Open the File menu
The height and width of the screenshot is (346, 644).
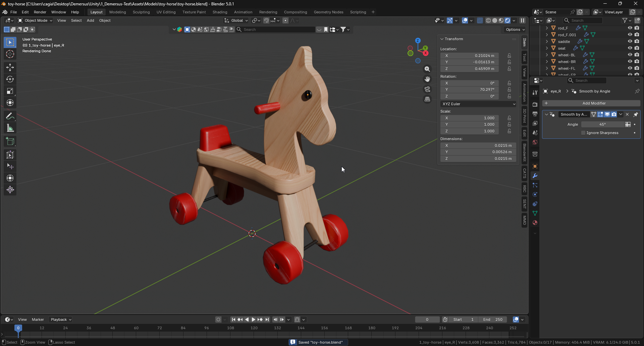[x=13, y=12]
